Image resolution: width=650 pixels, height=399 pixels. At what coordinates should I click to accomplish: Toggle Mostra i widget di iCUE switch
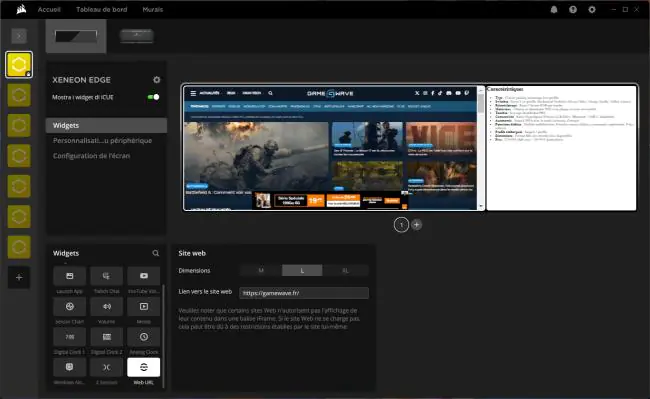click(153, 97)
